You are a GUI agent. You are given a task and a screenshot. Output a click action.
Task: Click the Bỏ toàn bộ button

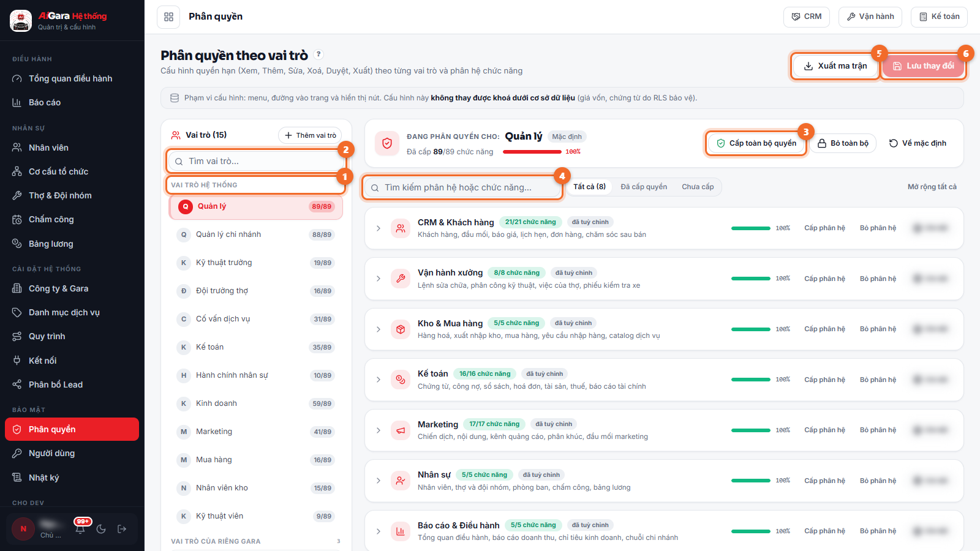(x=843, y=143)
